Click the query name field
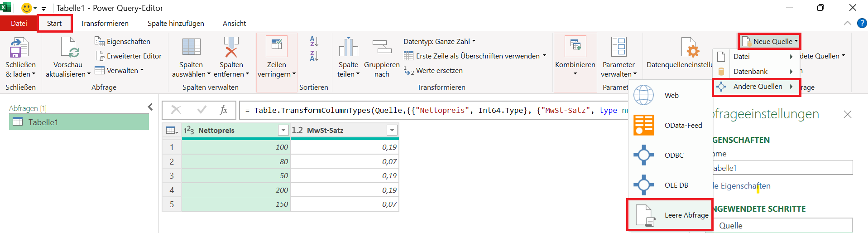868x233 pixels. [x=782, y=168]
